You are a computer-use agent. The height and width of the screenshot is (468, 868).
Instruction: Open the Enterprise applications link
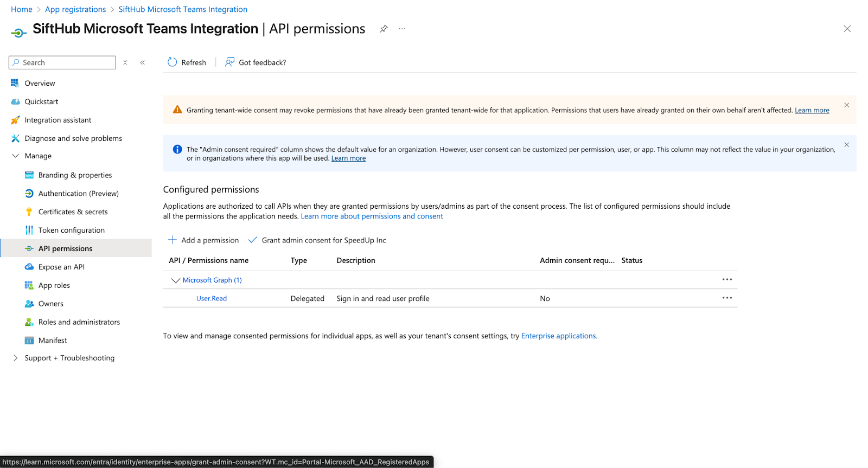(x=558, y=336)
